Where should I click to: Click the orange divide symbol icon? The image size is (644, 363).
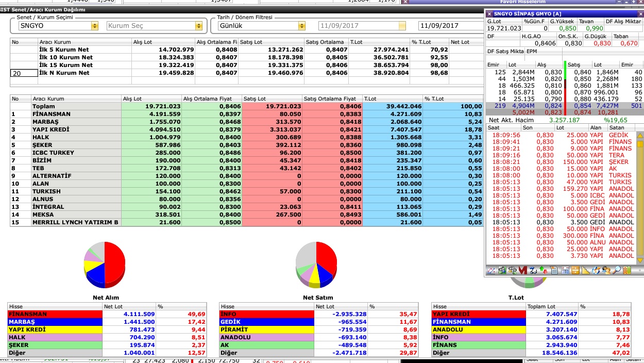point(575,270)
